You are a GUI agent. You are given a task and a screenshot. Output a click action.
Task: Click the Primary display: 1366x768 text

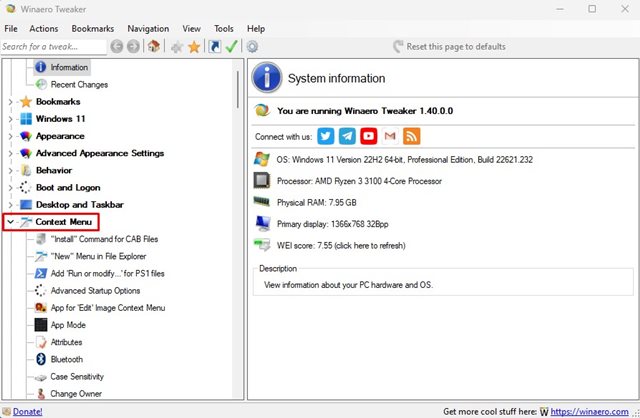coord(333,224)
